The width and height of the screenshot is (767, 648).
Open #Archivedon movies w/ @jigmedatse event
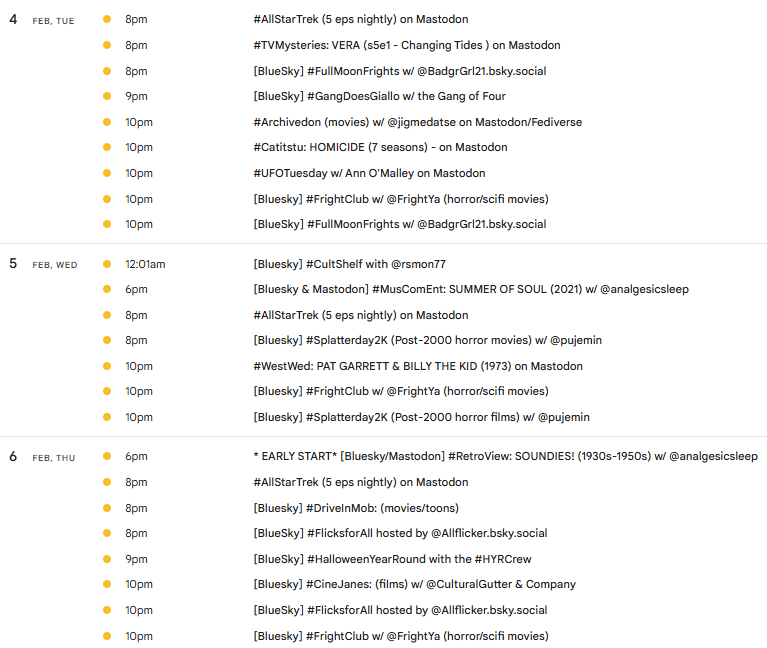pyautogui.click(x=417, y=122)
